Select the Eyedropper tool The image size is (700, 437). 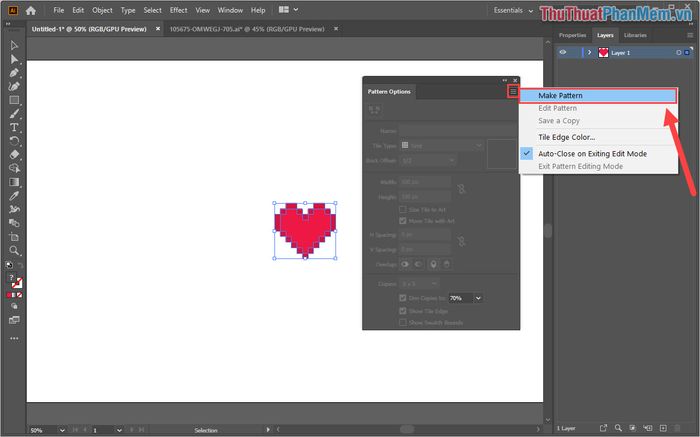[14, 196]
